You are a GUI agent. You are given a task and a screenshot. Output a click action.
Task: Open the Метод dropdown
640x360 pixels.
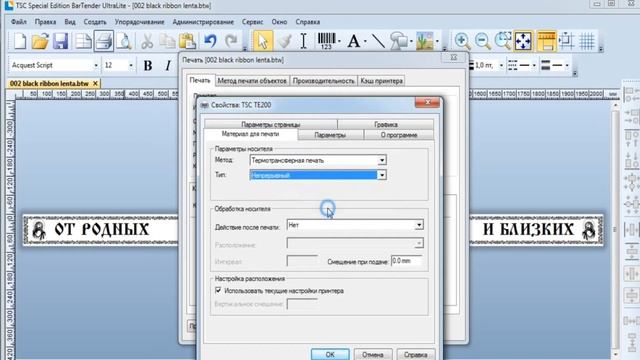[382, 160]
